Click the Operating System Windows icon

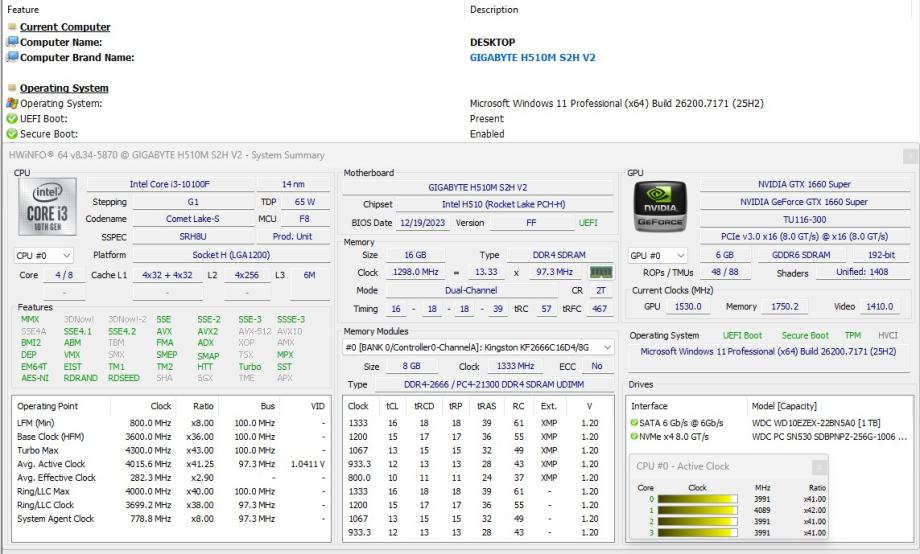(12, 103)
